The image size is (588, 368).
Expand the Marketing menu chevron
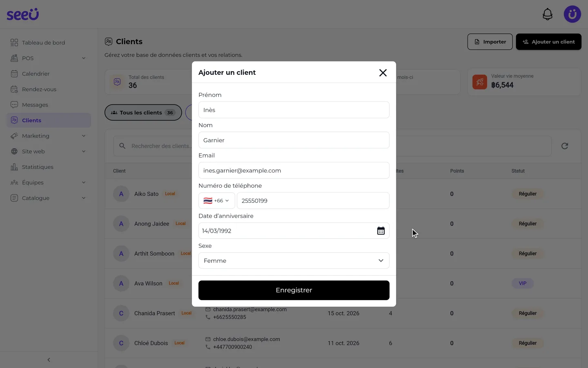point(84,136)
